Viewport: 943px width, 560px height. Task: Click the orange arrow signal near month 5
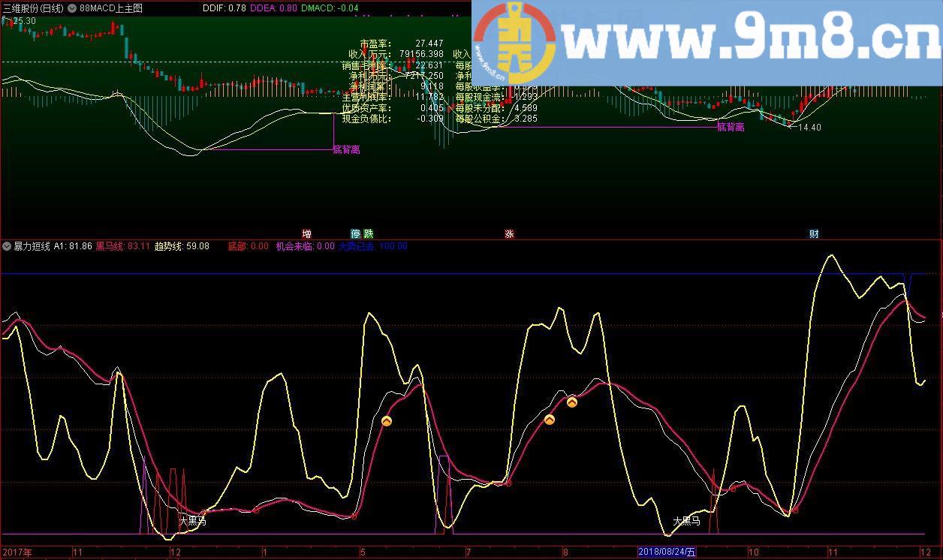point(387,422)
